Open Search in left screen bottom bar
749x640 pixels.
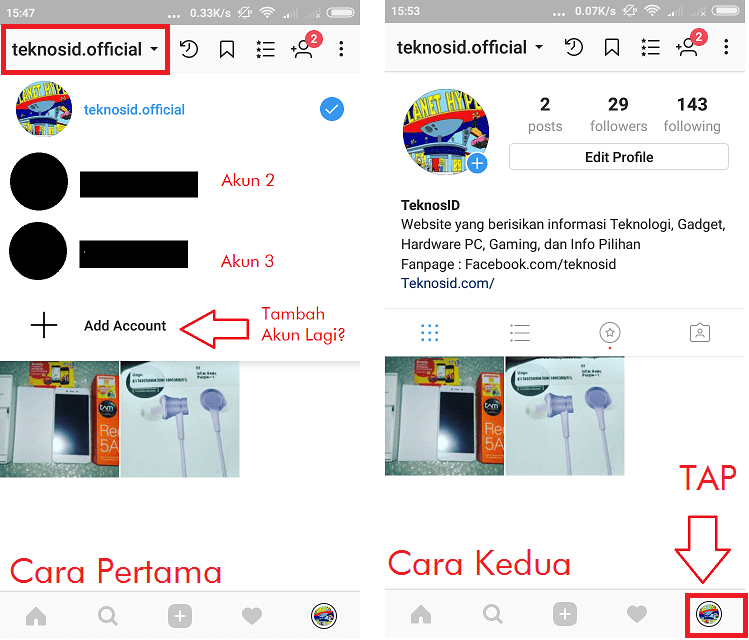coord(108,616)
